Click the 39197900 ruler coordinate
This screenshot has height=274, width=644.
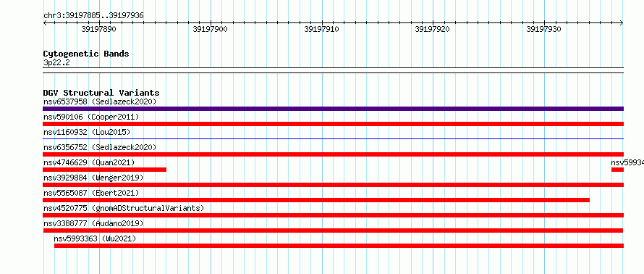click(210, 29)
